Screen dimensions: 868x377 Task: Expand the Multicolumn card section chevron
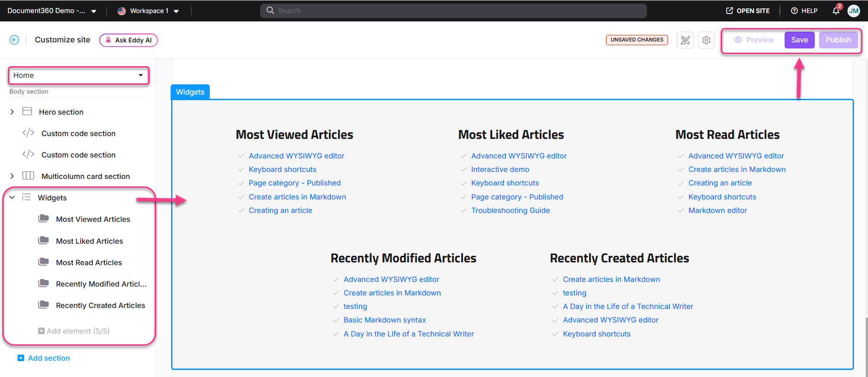click(12, 176)
